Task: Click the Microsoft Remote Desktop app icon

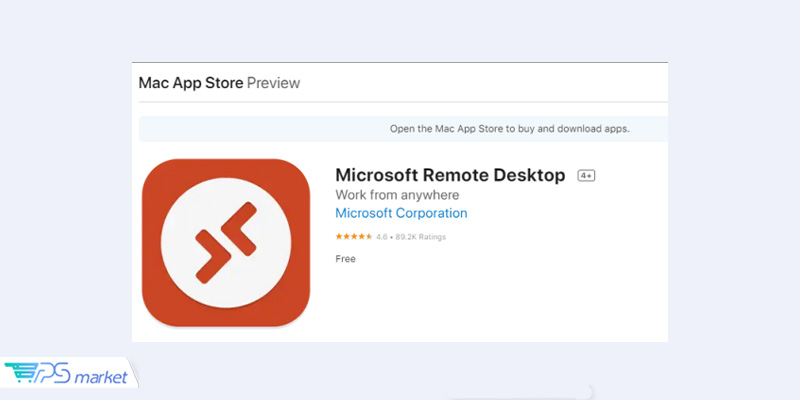Action: 226,242
